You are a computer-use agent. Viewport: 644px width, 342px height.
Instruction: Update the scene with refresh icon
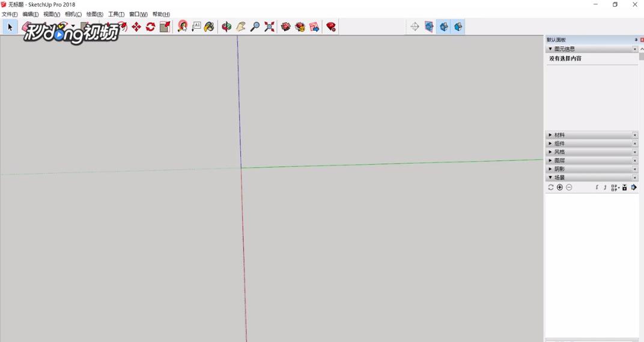point(551,188)
